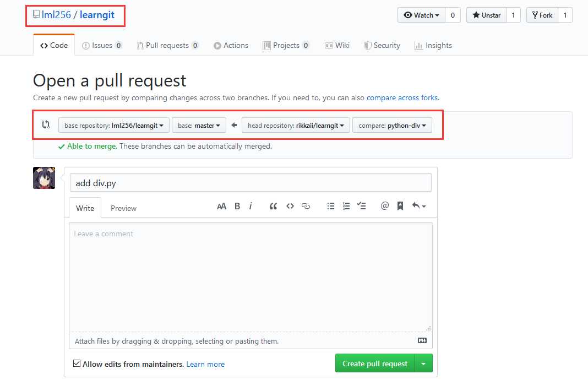Insert a bulleted list

coord(331,206)
